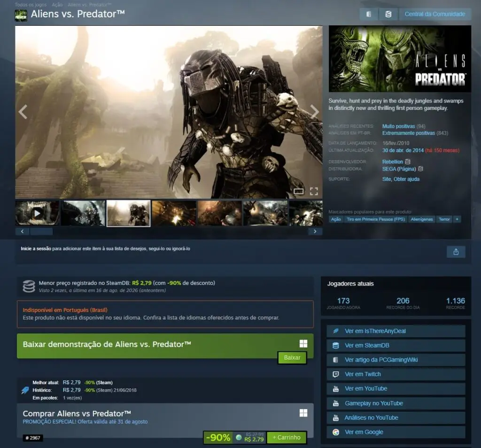Open Ver em Google link
The height and width of the screenshot is (448, 481).
[396, 432]
